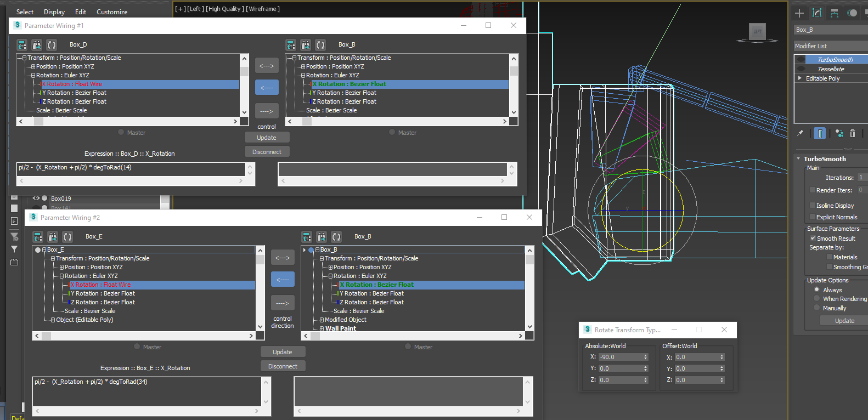
Task: Open the Hierarchy command panel tab
Action: click(x=835, y=13)
